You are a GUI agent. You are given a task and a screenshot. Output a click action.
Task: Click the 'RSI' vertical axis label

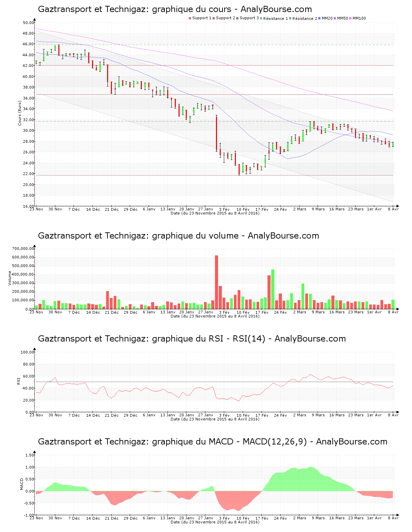tap(19, 381)
